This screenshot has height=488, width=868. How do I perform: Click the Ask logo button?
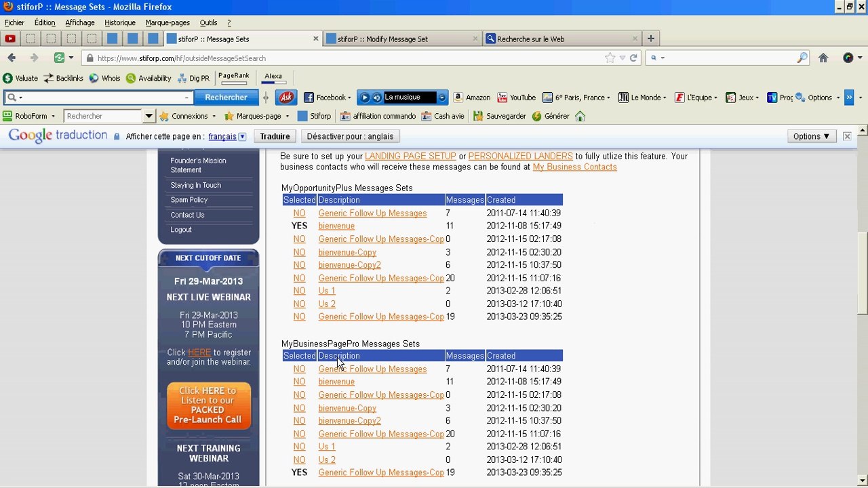tap(286, 98)
